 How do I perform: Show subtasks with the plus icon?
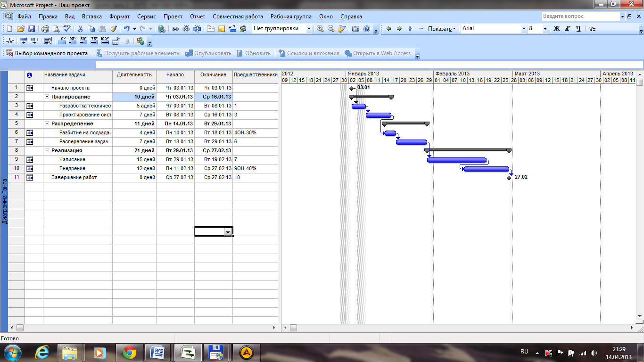(410, 29)
